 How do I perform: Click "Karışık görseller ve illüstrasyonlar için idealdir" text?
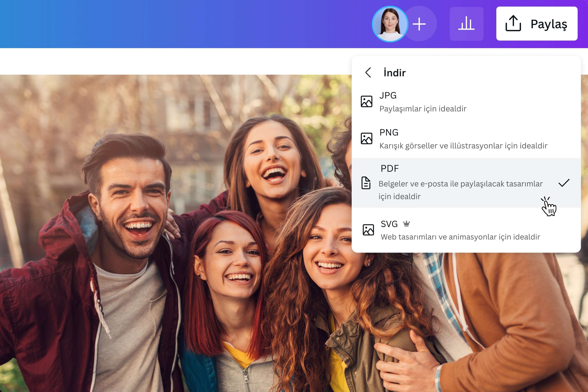pyautogui.click(x=464, y=146)
